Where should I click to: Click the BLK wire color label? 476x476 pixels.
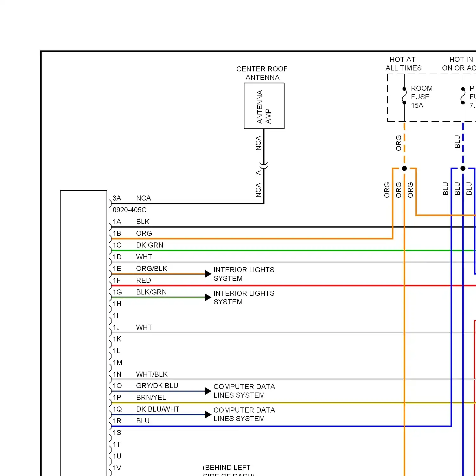point(143,222)
